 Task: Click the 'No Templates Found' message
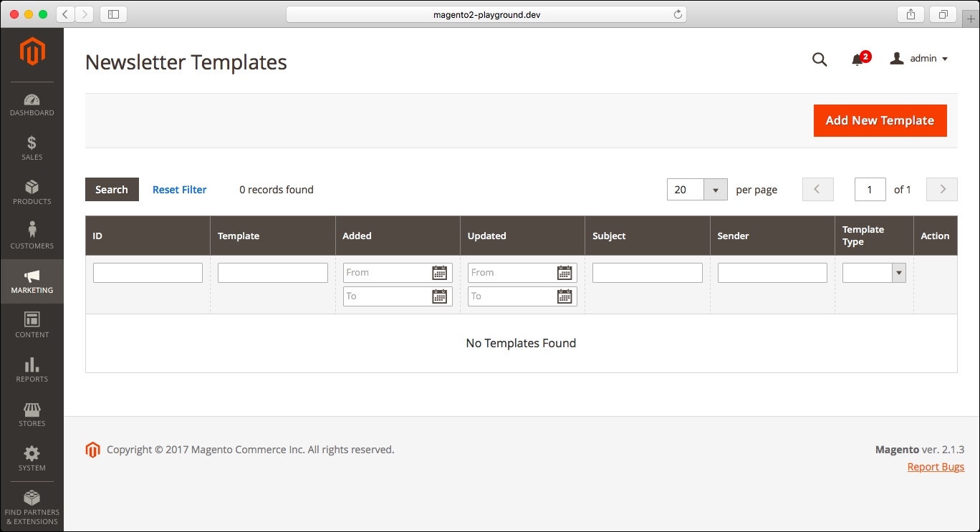[x=521, y=343]
